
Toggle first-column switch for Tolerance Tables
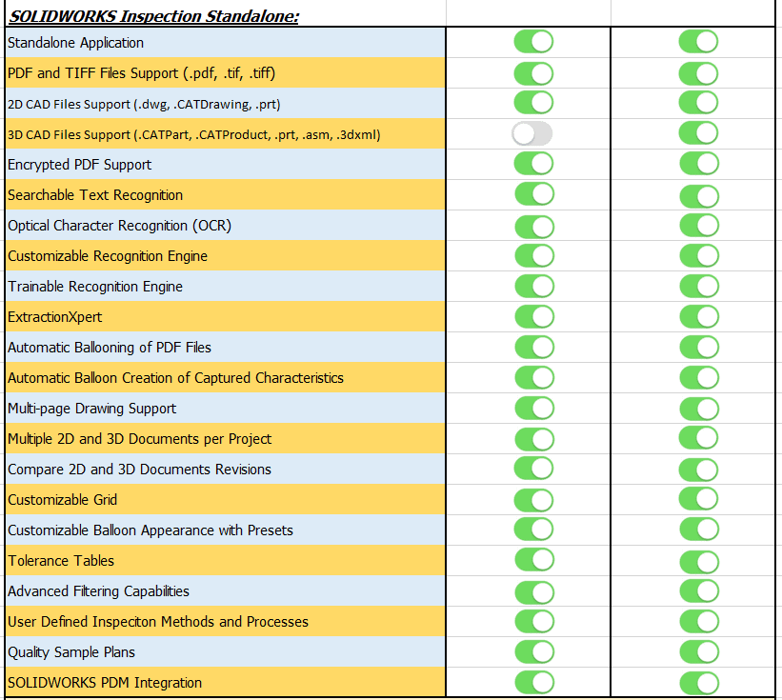[534, 559]
